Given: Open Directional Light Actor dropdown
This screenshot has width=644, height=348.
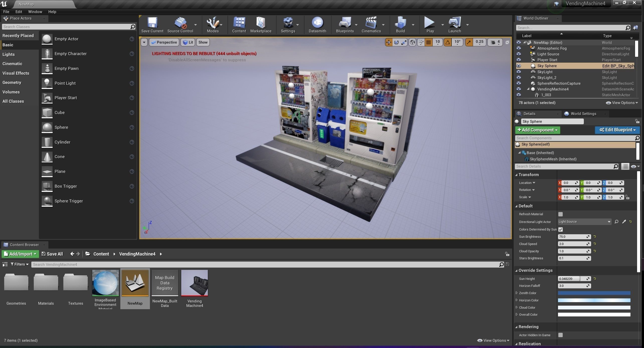Looking at the screenshot, I should point(585,222).
